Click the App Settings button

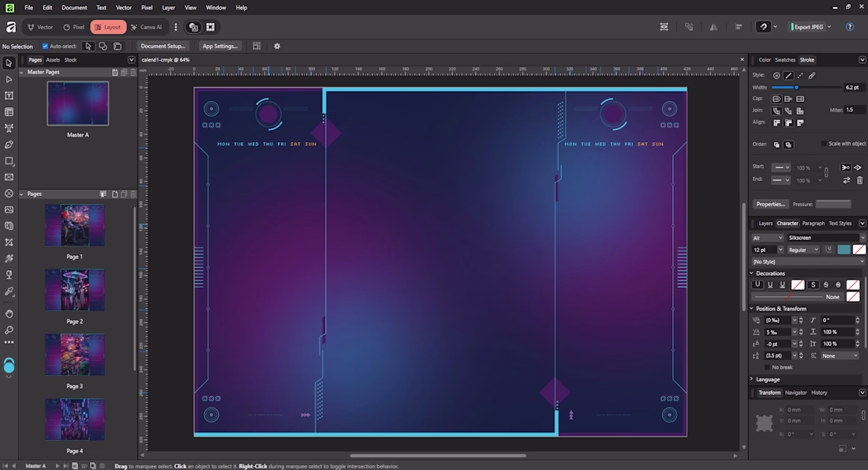[x=220, y=46]
